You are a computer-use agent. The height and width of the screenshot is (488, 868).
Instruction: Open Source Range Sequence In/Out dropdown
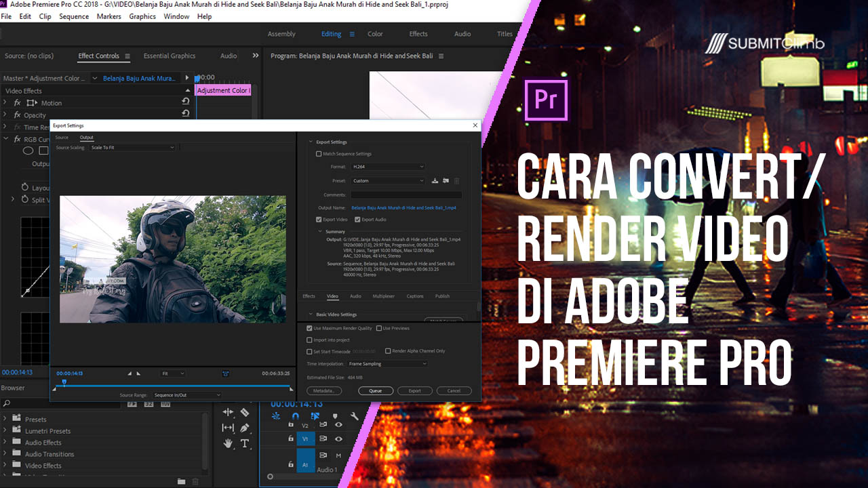tap(187, 394)
